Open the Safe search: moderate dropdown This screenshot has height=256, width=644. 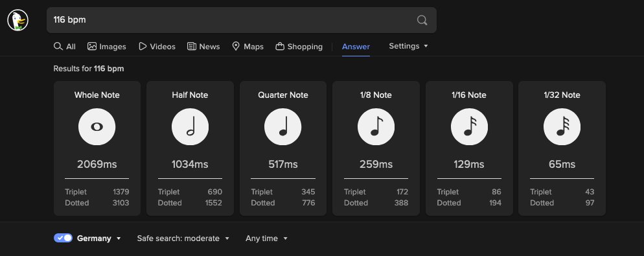click(x=183, y=239)
